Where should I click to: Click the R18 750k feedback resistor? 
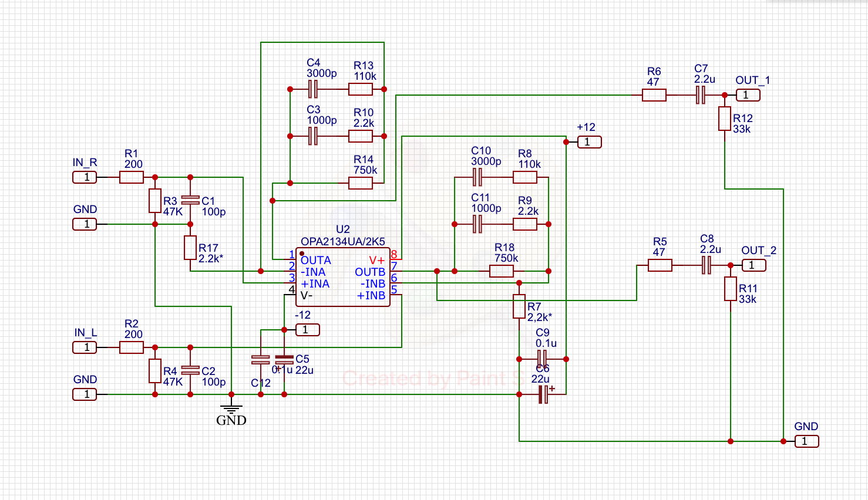(502, 271)
